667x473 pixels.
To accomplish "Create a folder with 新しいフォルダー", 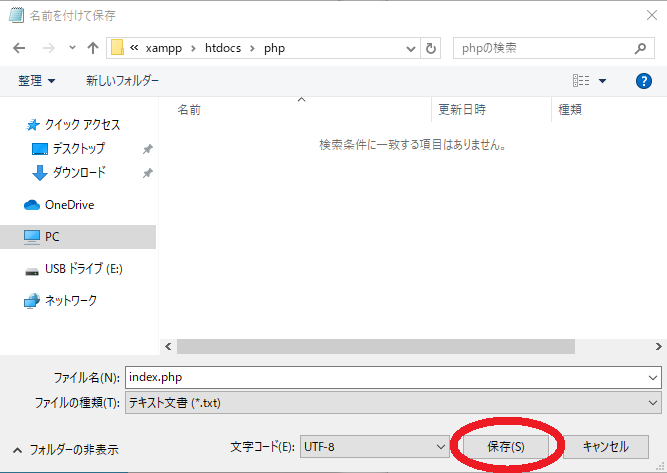I will [123, 80].
